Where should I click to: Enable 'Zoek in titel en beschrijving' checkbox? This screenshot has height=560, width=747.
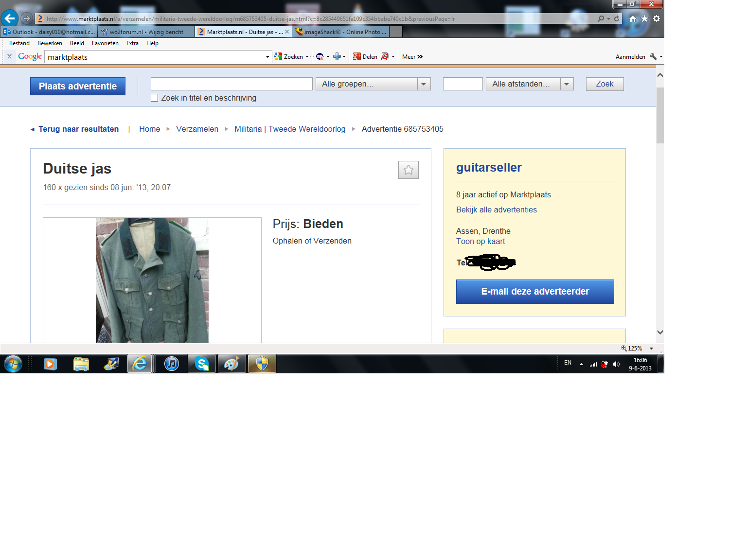tap(155, 98)
